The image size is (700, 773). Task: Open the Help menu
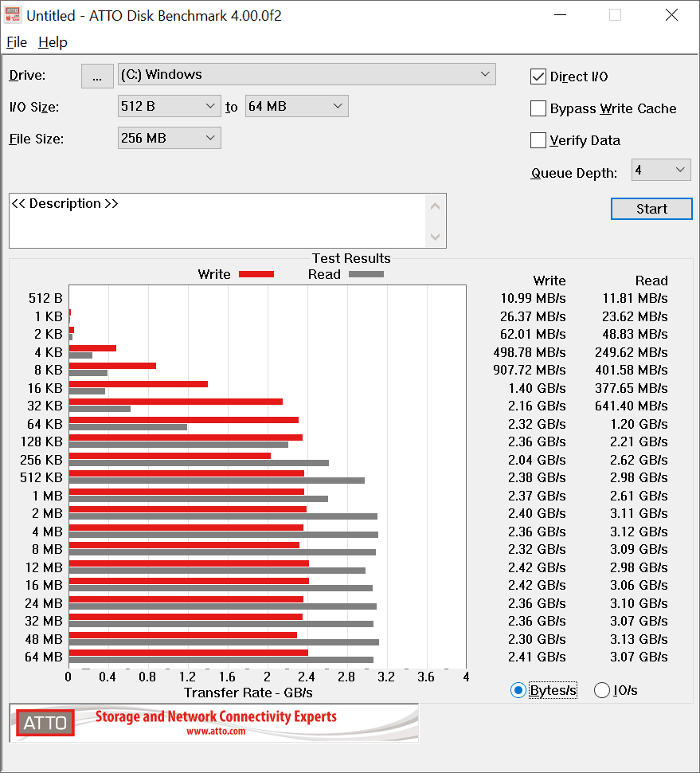53,42
